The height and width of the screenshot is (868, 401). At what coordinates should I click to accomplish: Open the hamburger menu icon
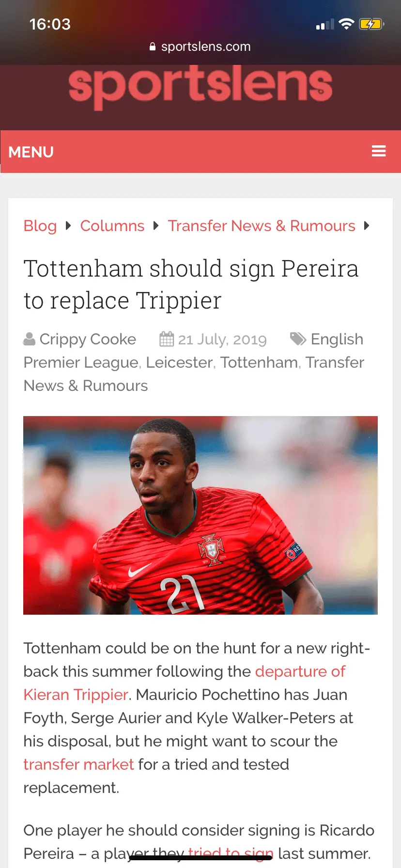tap(379, 151)
